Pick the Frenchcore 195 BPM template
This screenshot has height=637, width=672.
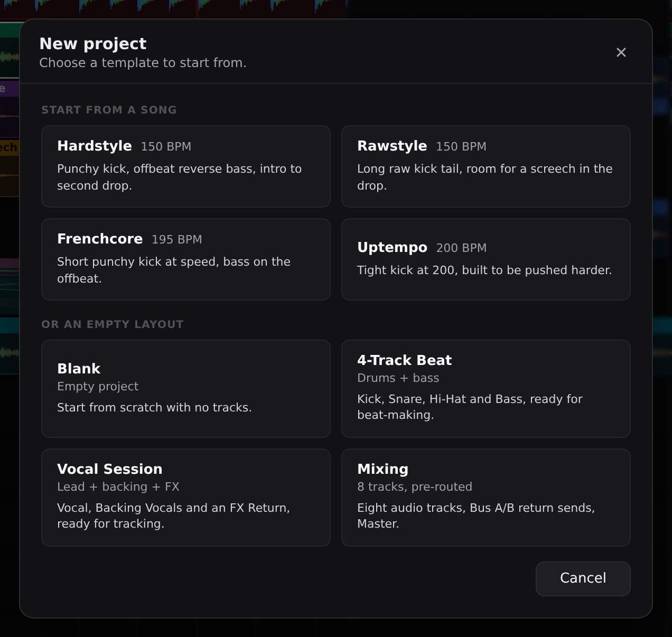coord(186,259)
